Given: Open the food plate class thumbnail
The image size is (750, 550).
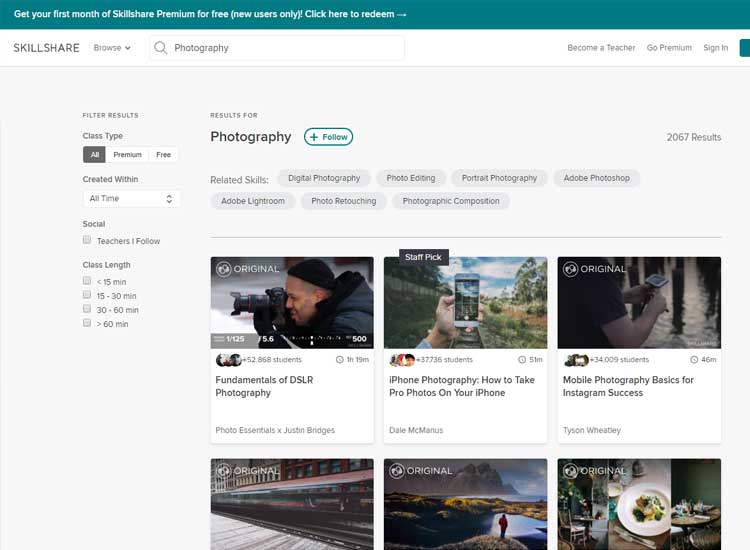Looking at the screenshot, I should point(639,504).
